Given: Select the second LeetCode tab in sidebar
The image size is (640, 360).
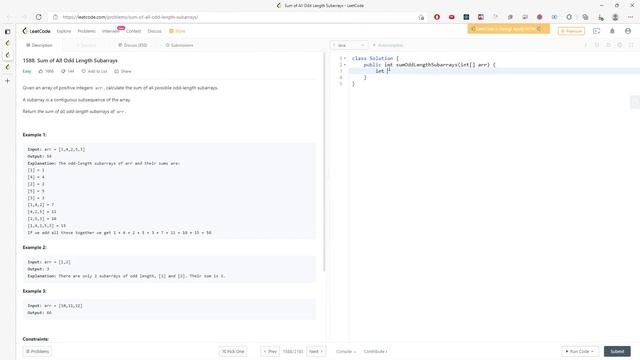Looking at the screenshot, I should tap(7, 55).
